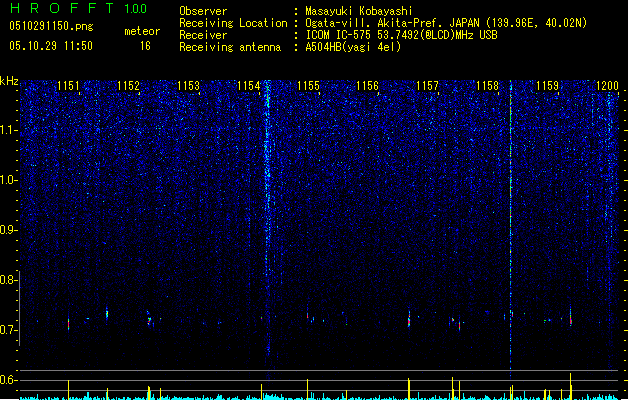The height and width of the screenshot is (400, 629).
Task: Click the Observer field label
Action: click(x=203, y=11)
